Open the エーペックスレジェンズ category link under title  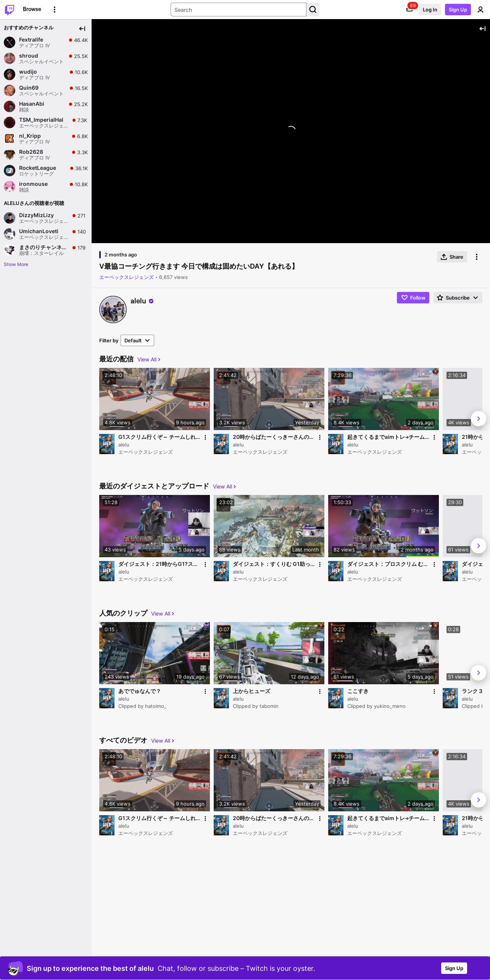click(x=126, y=277)
